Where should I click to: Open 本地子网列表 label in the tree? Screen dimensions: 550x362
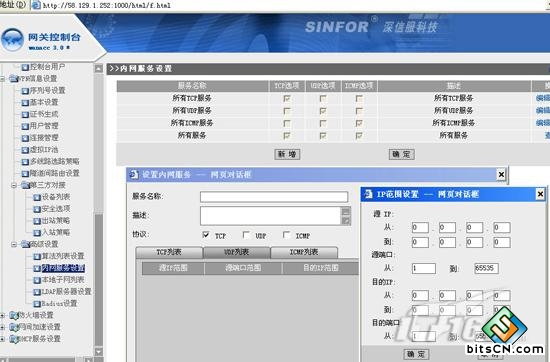63,280
